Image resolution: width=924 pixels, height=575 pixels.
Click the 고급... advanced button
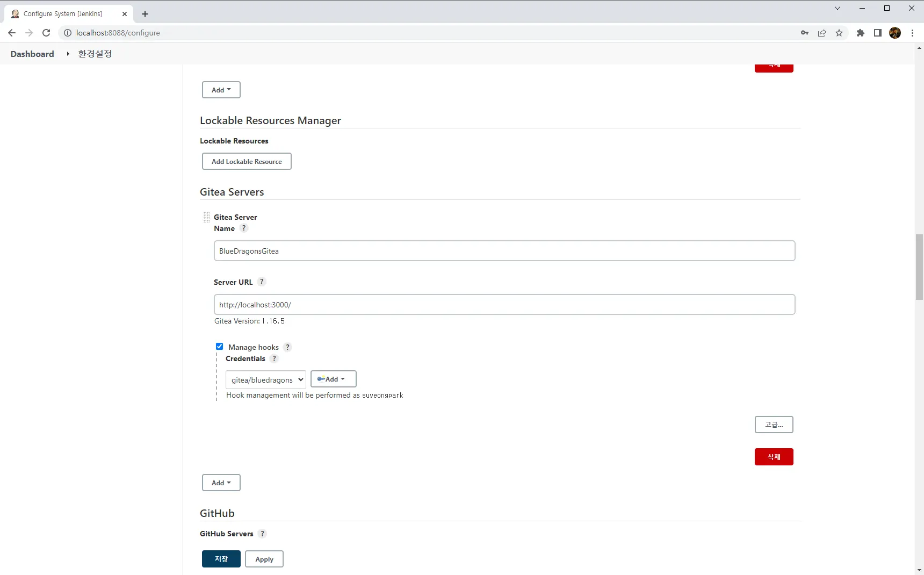(x=774, y=425)
